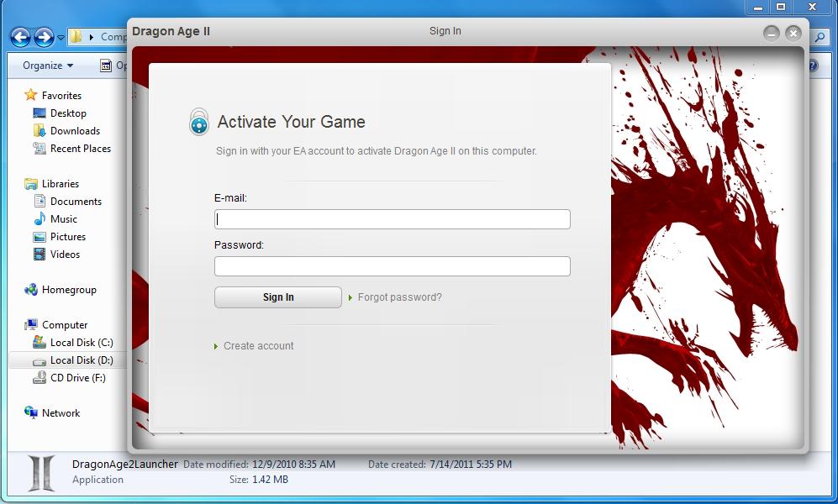
Task: Open the Create account link
Action: tap(259, 346)
